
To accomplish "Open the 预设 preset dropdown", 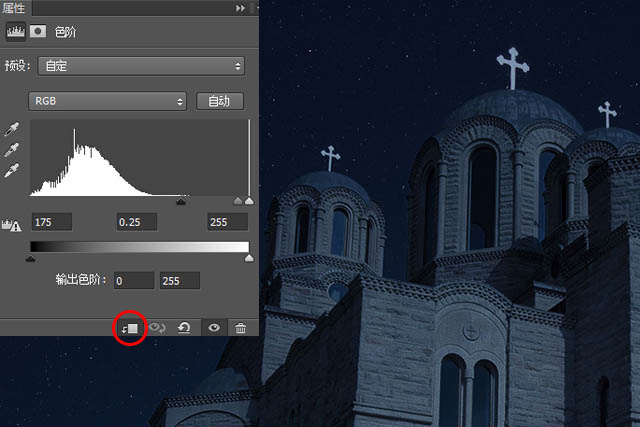I will point(140,66).
